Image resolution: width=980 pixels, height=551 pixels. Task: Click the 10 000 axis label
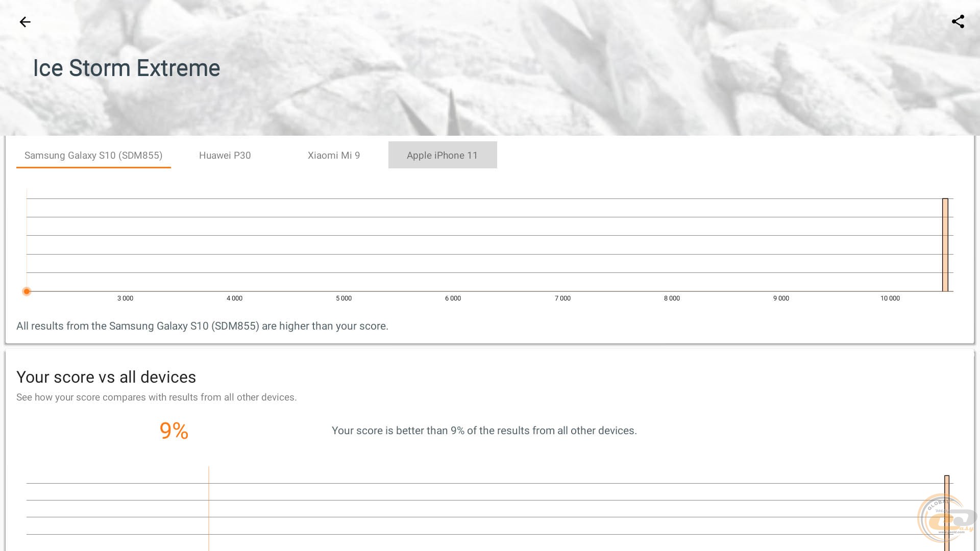point(890,298)
